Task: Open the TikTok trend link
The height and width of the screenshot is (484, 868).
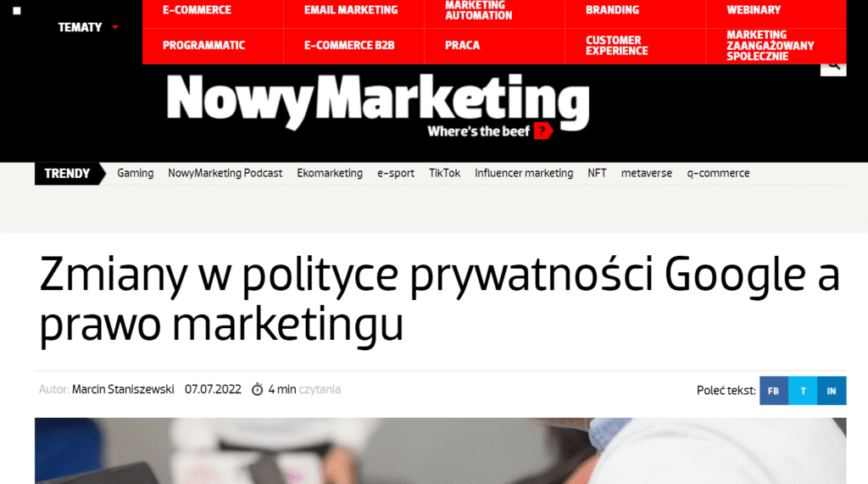Action: 444,173
